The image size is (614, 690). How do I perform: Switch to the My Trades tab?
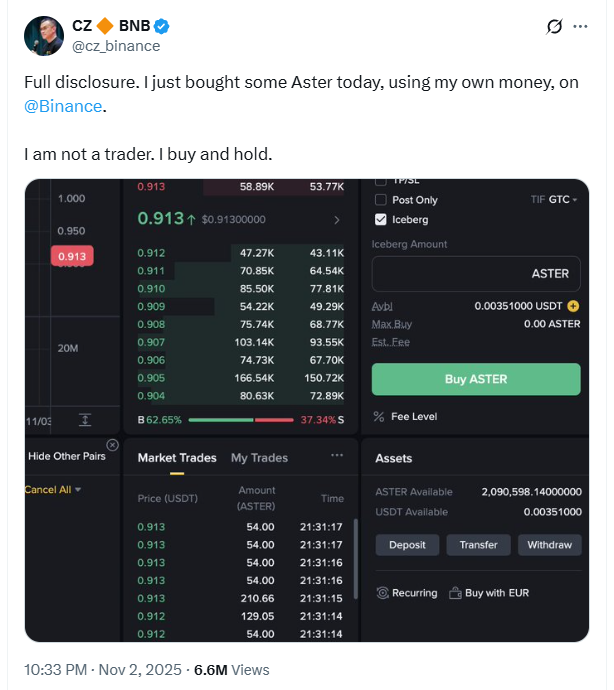[x=259, y=458]
